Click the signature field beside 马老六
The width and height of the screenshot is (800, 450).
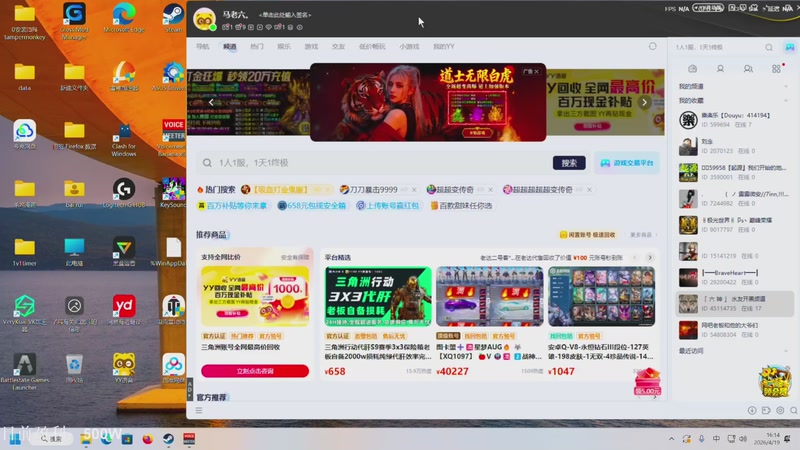285,15
